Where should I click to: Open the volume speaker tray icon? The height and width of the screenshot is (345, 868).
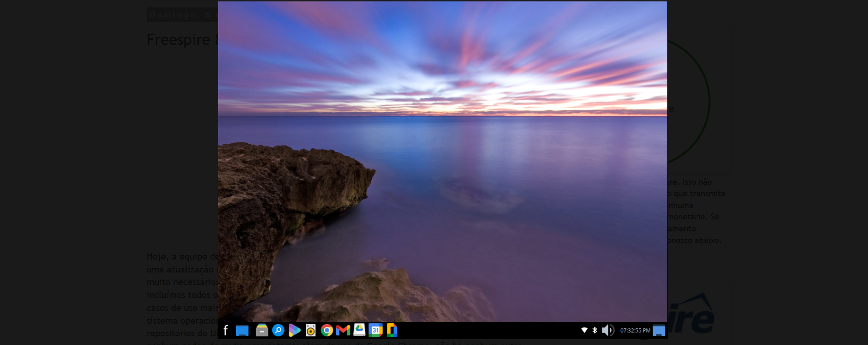(x=608, y=330)
